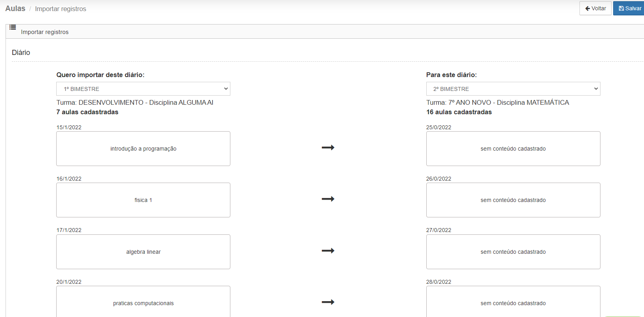Click the arrow next to introdução a programação
The width and height of the screenshot is (644, 317).
(x=328, y=147)
